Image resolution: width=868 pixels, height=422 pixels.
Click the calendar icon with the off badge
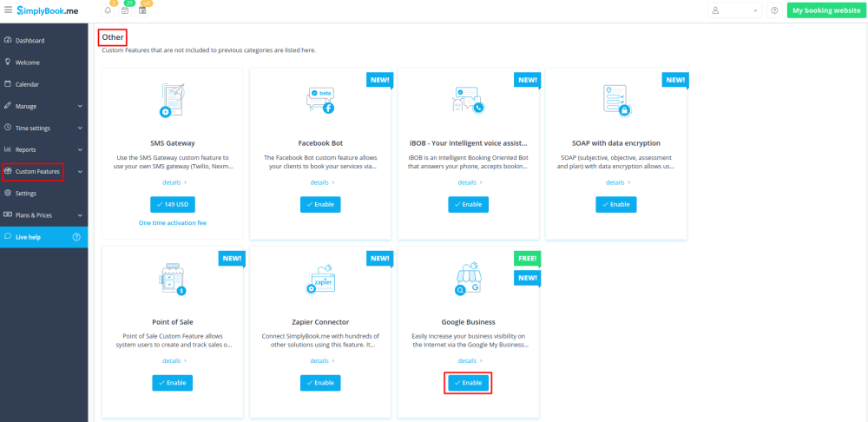point(142,10)
